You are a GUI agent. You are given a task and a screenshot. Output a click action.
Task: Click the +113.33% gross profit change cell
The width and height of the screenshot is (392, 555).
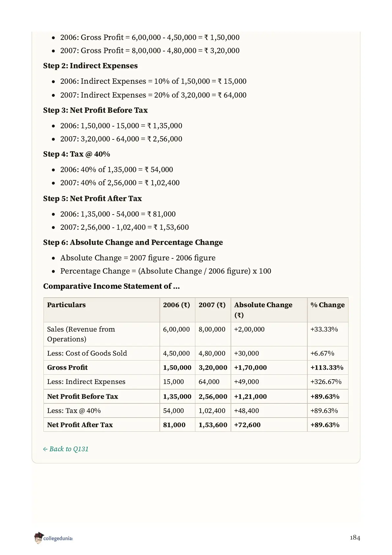pyautogui.click(x=327, y=367)
